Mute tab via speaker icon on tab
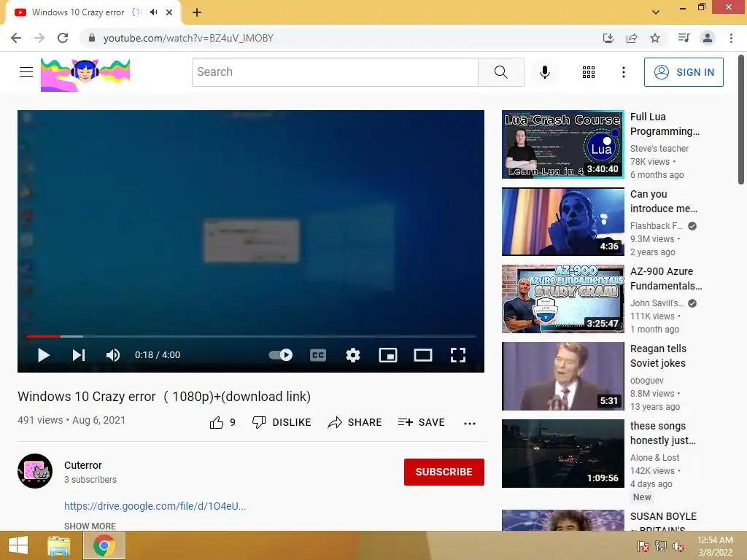The image size is (747, 560). (153, 12)
